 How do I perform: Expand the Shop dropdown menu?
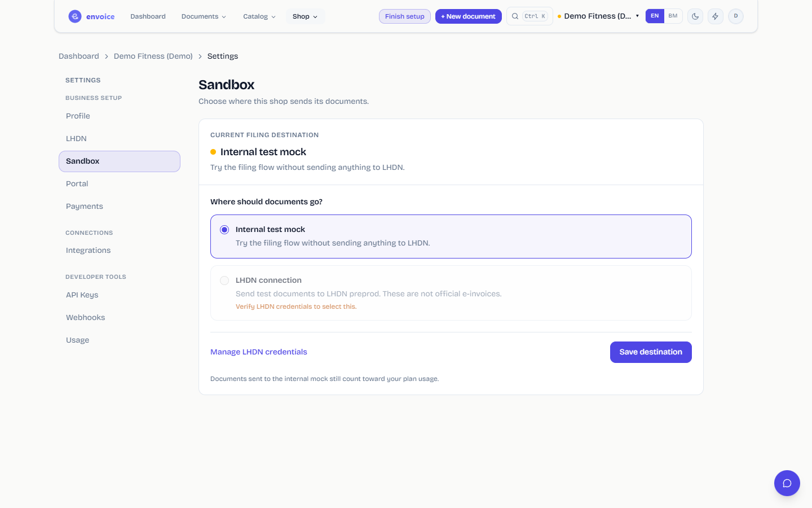305,16
